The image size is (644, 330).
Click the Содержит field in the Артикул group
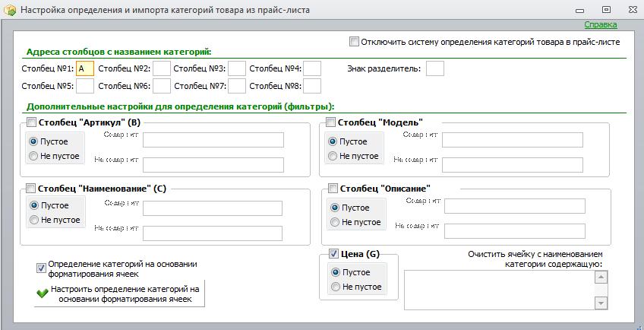[x=213, y=140]
